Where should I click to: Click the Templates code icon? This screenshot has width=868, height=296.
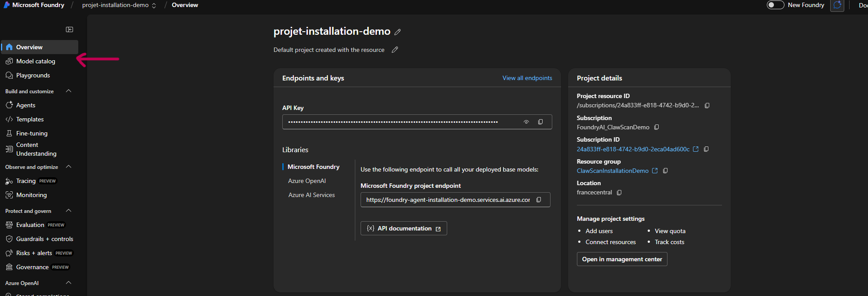click(9, 119)
